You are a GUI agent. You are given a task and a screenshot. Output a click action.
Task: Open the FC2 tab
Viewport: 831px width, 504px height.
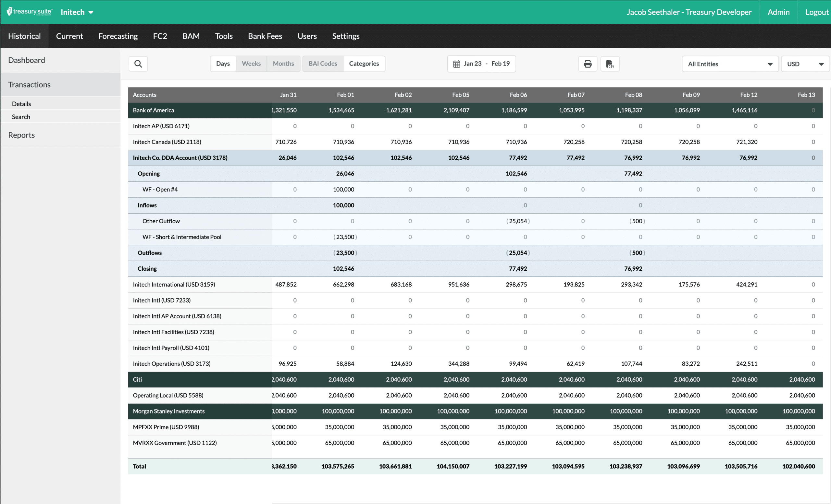click(160, 36)
